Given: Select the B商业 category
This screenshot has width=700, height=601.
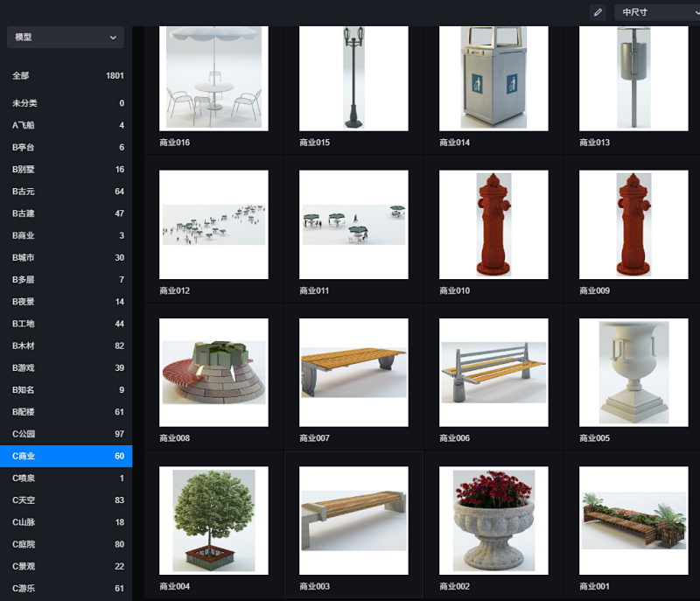Looking at the screenshot, I should point(66,235).
